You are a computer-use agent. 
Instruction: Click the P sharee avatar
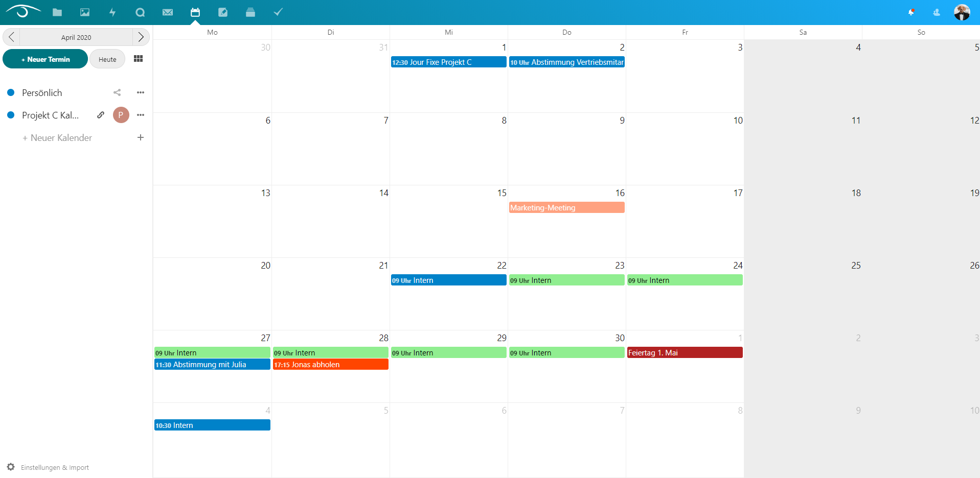click(121, 115)
